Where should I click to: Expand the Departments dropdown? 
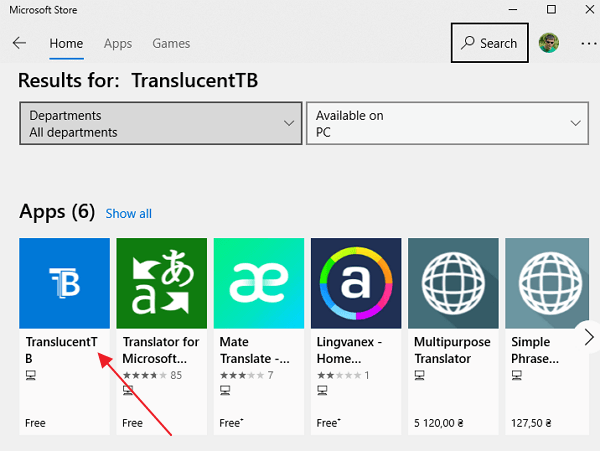(160, 124)
